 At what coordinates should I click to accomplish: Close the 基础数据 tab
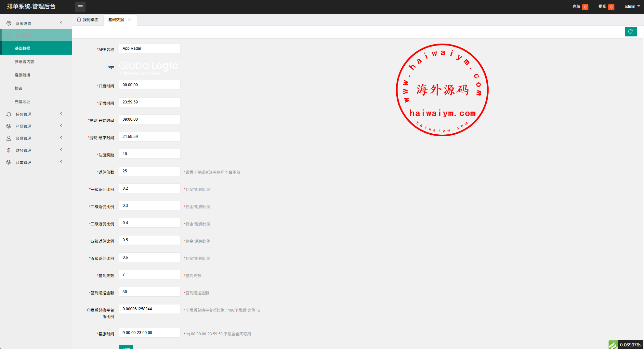129,20
